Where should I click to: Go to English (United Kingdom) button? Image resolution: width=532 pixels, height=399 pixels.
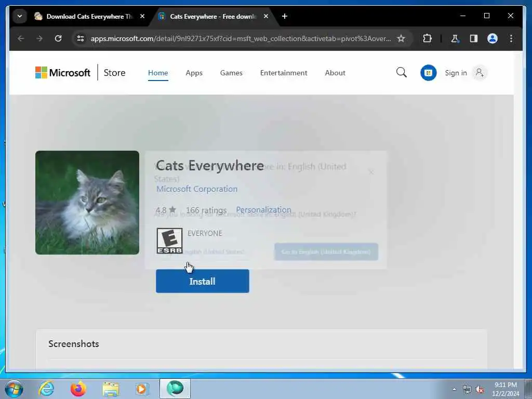pos(326,252)
